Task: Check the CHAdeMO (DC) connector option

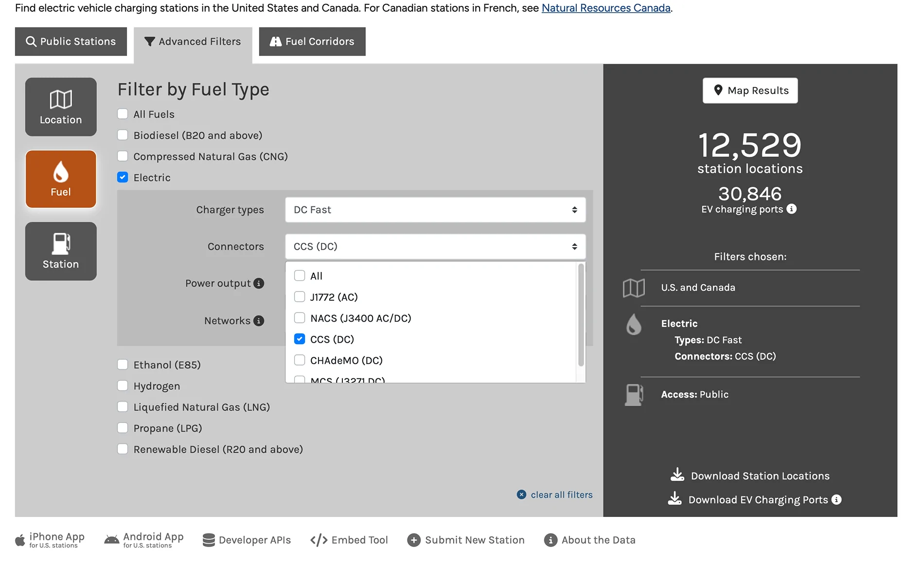Action: 300,360
